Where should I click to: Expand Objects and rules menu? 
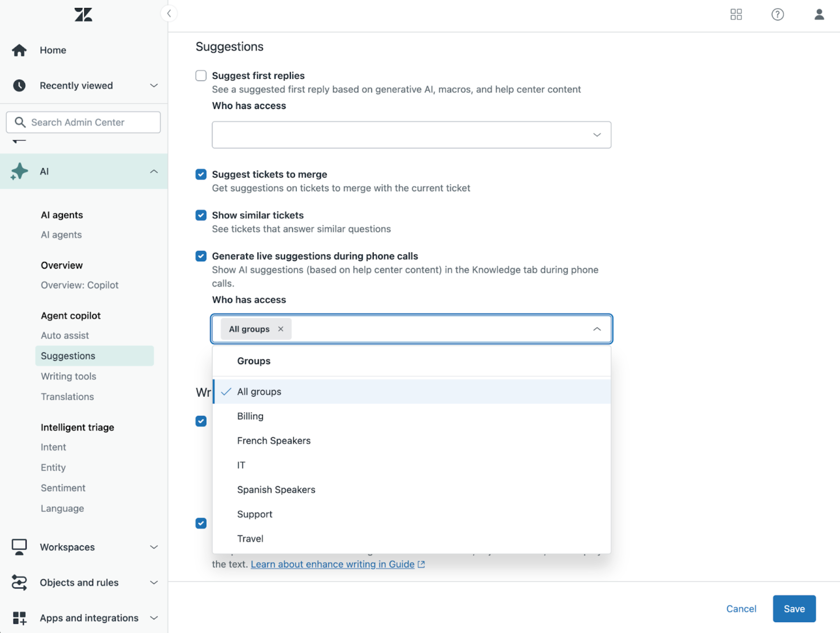153,582
